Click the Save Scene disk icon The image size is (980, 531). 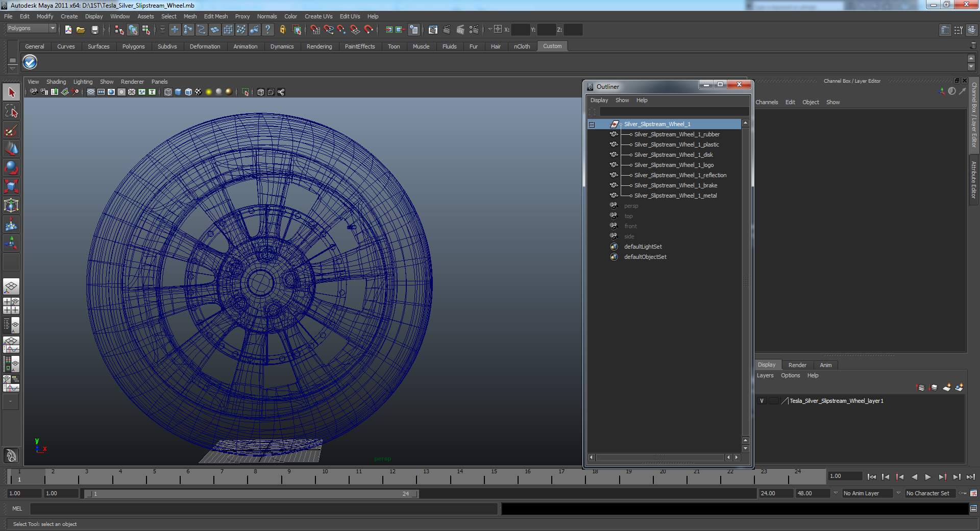click(x=94, y=30)
